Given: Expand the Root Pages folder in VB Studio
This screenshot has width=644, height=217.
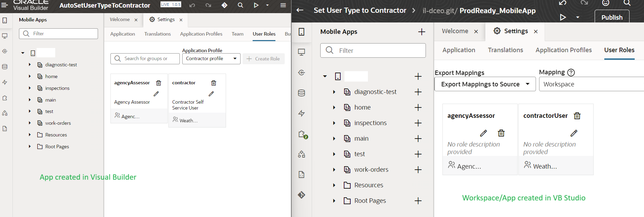Looking at the screenshot, I should coord(334,201).
